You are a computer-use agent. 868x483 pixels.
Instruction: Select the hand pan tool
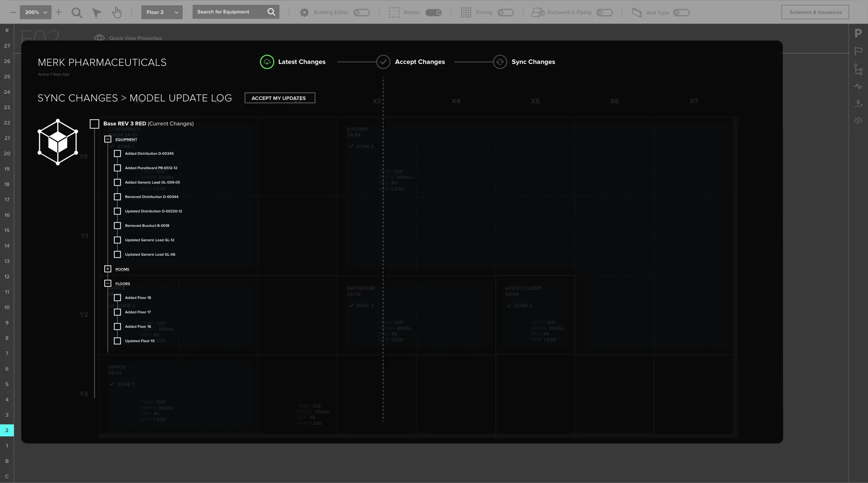[117, 12]
